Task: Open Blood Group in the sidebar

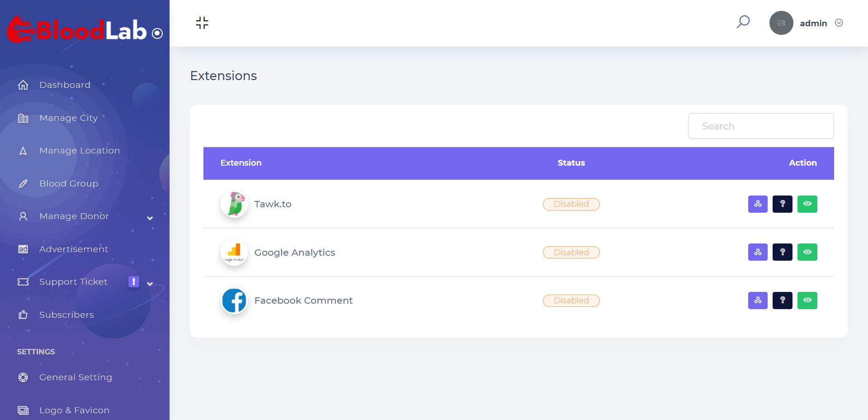Action: point(69,184)
